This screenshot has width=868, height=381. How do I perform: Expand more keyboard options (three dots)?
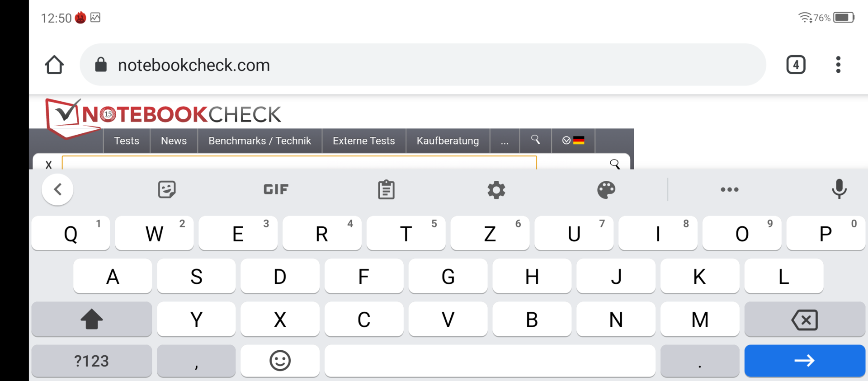[x=729, y=189]
